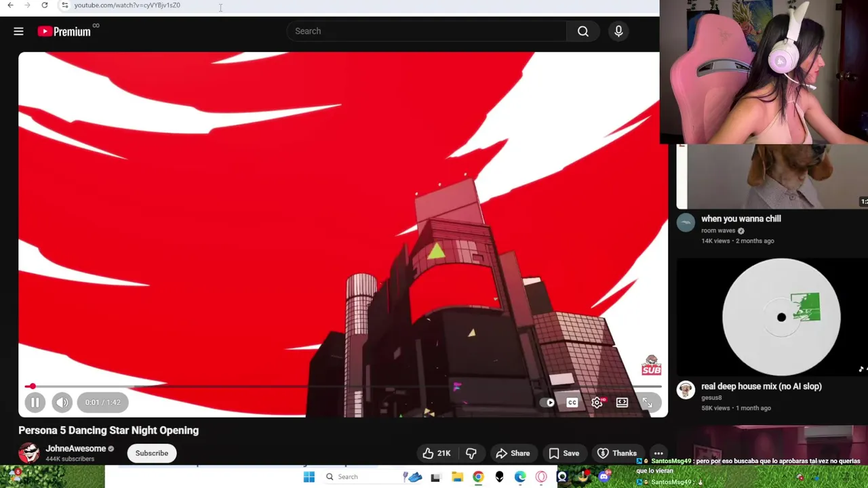Screen dimensions: 868x488
Task: Open JohneAwesome channel avatar
Action: 28,453
